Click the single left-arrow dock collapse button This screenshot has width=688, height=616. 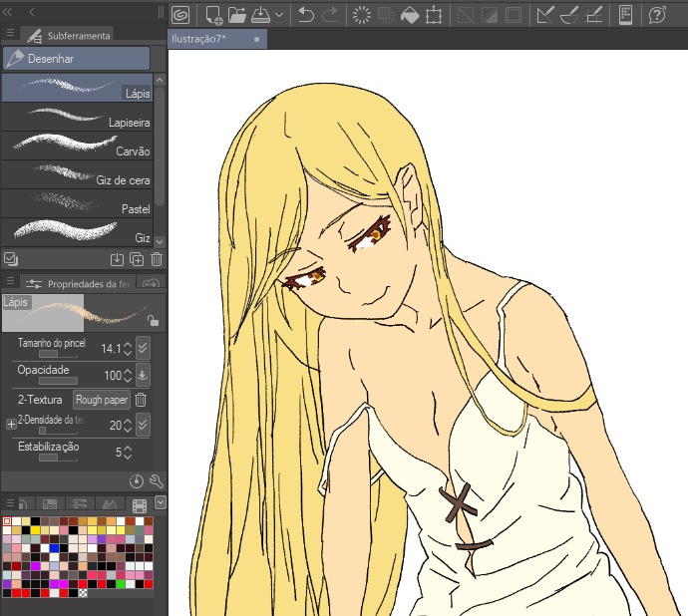32,12
